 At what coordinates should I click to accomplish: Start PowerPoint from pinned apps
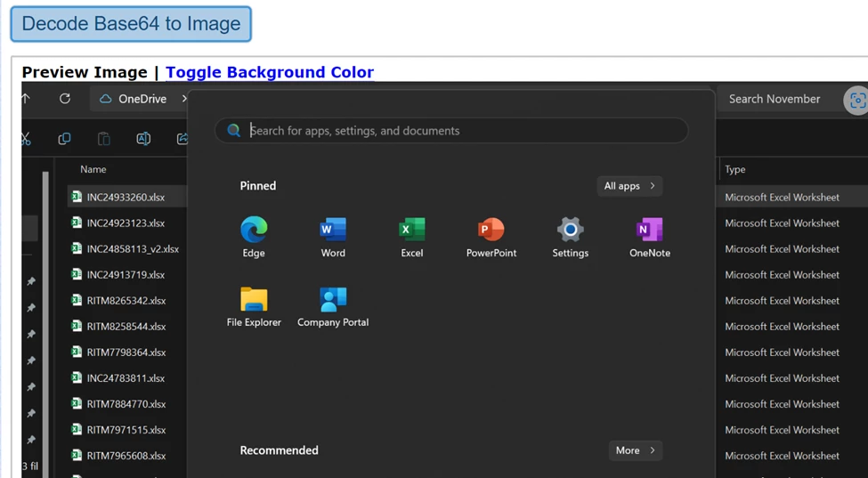coord(491,237)
